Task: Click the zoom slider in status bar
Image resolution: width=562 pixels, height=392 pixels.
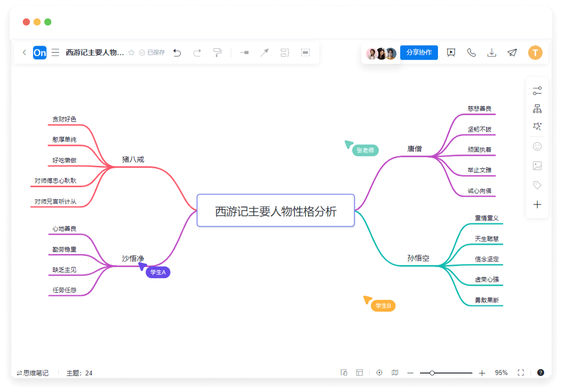Action: click(446, 373)
